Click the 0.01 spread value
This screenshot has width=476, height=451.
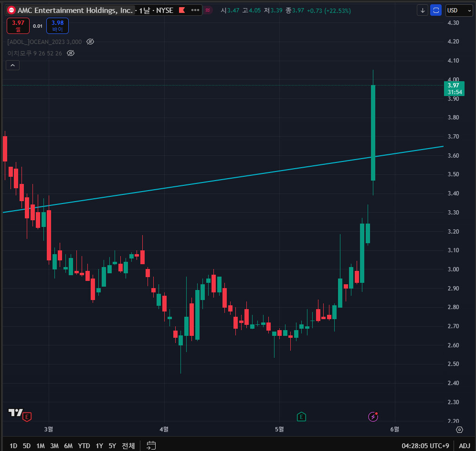pyautogui.click(x=38, y=26)
